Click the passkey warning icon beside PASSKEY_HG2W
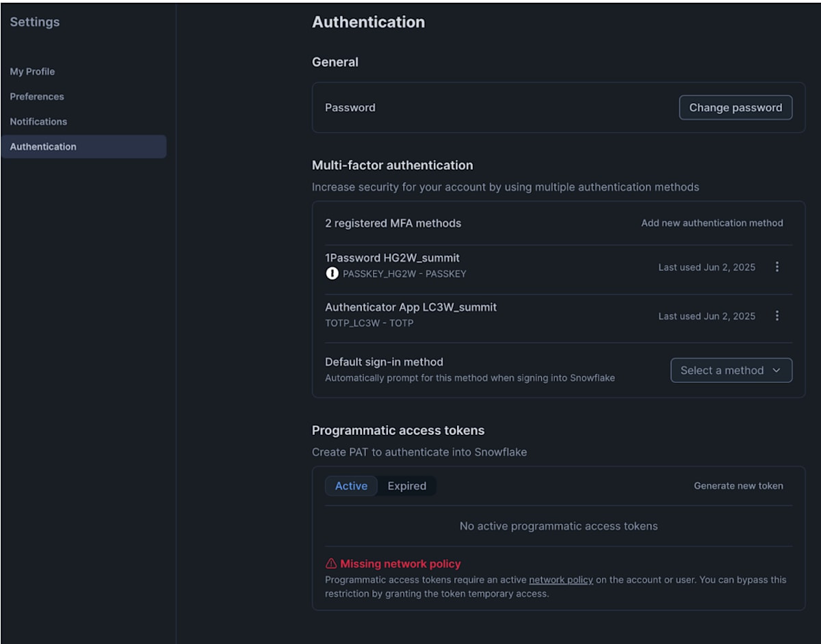 pos(332,273)
